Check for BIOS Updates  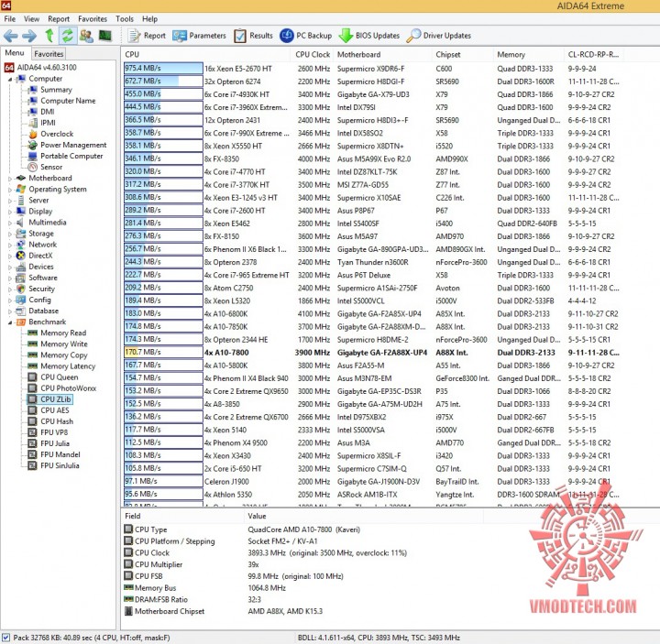(x=369, y=36)
